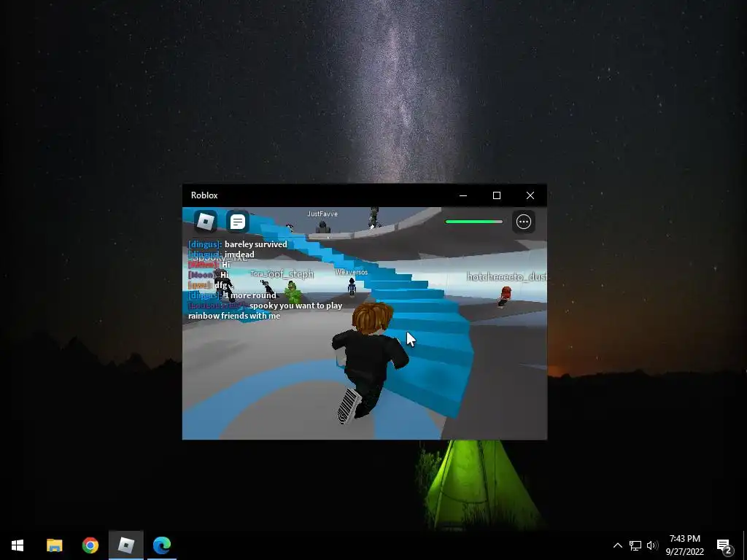Click chat line 'spooky you want to play'
This screenshot has height=560, width=747.
tap(296, 306)
